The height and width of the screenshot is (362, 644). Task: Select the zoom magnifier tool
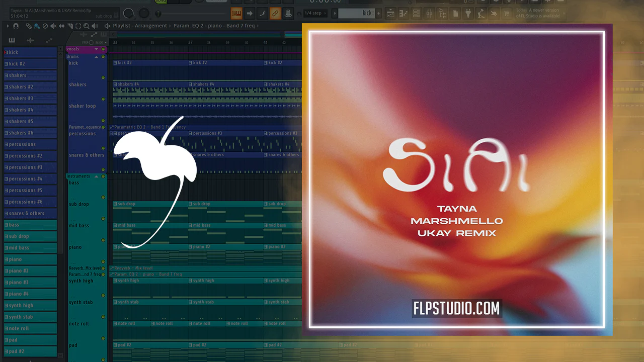87,26
